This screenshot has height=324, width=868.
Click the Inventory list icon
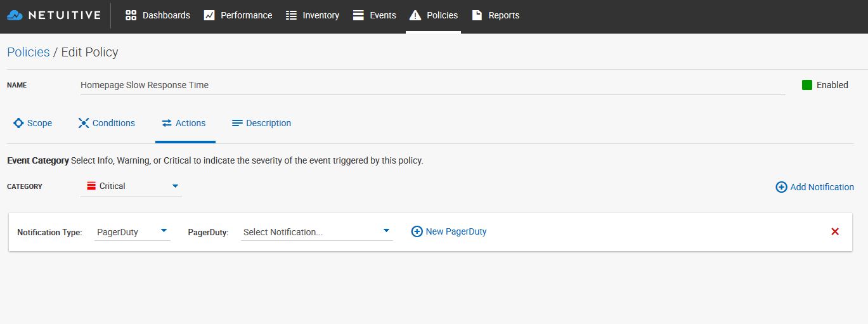tap(292, 15)
